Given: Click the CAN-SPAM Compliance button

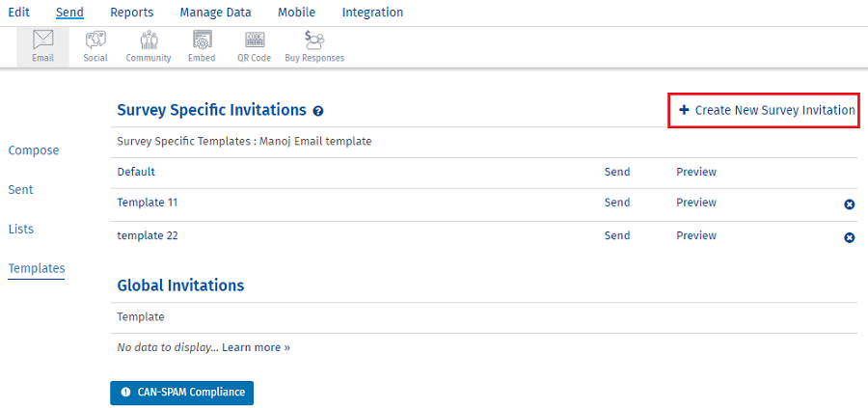Looking at the screenshot, I should [181, 393].
